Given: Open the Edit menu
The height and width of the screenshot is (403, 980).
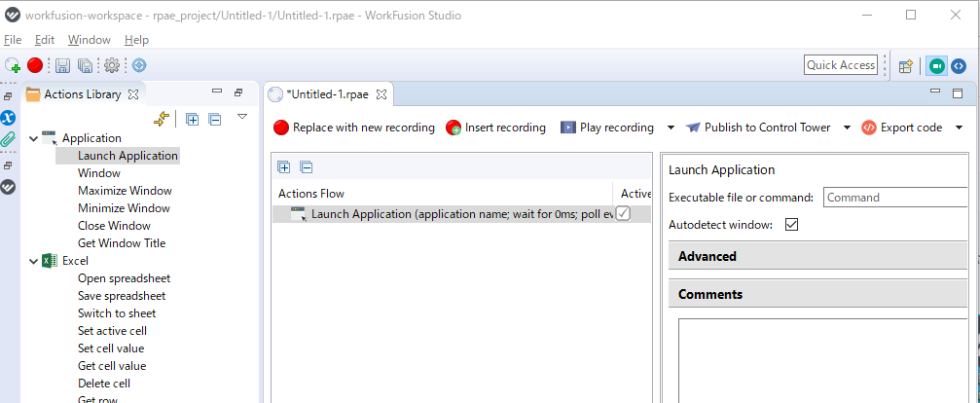Looking at the screenshot, I should point(45,39).
